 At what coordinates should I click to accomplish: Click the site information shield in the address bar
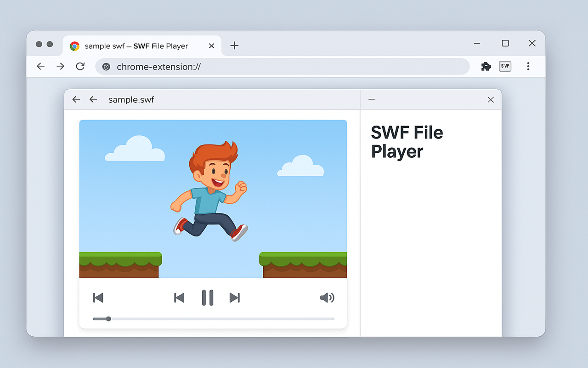(106, 66)
